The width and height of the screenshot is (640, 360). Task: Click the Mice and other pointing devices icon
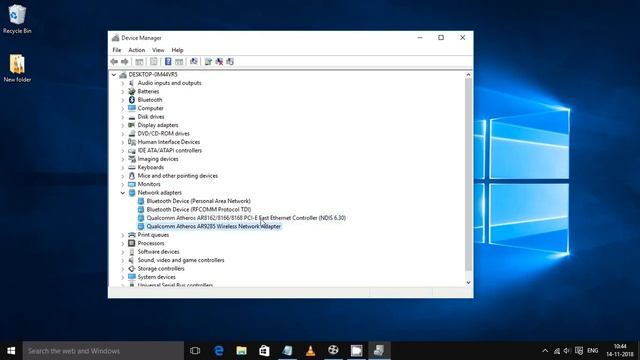(x=131, y=176)
